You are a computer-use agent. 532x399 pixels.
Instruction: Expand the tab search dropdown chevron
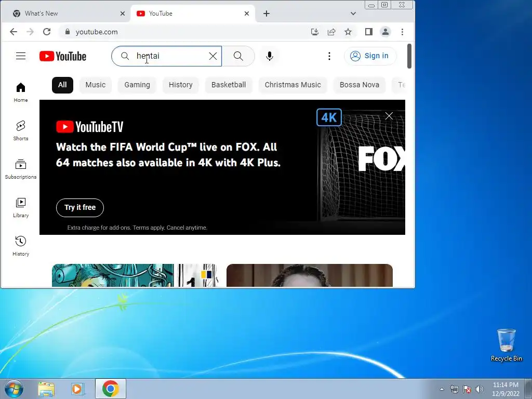point(353,14)
